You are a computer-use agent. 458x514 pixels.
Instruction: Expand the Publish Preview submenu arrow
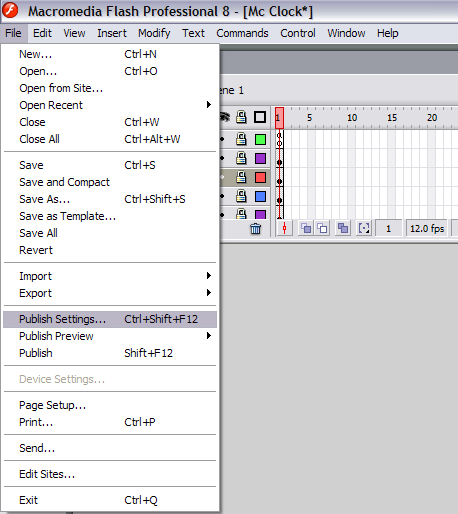[209, 336]
